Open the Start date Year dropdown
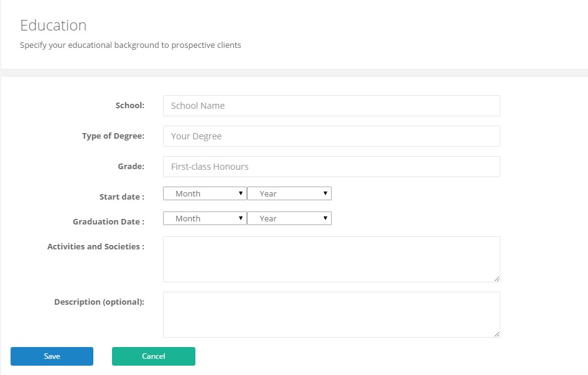This screenshot has height=375, width=588. (289, 193)
